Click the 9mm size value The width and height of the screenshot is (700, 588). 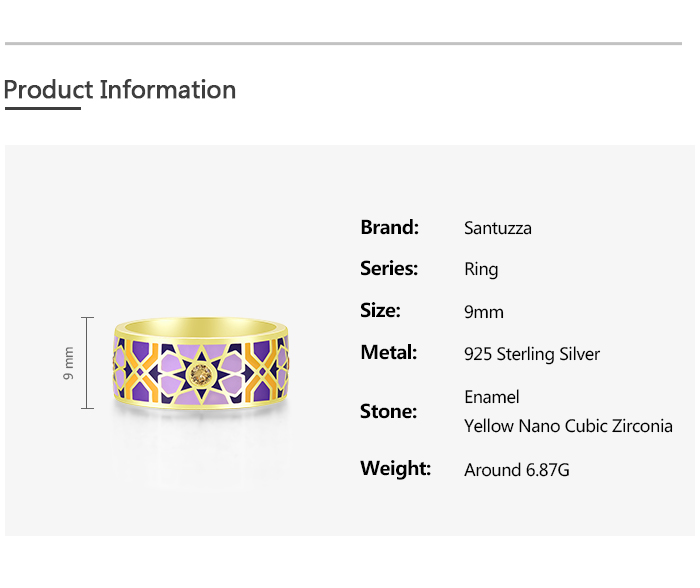click(x=484, y=312)
